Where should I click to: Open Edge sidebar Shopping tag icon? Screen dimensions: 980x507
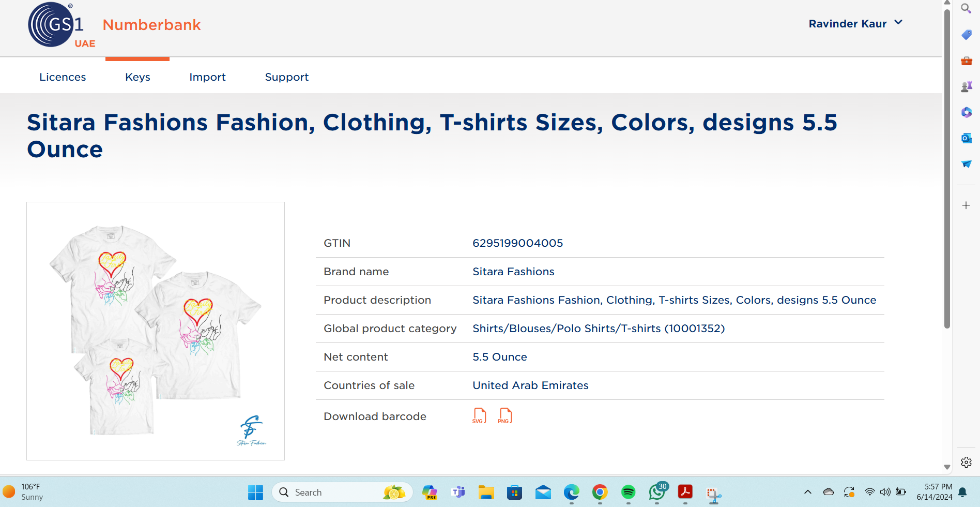[x=966, y=35]
